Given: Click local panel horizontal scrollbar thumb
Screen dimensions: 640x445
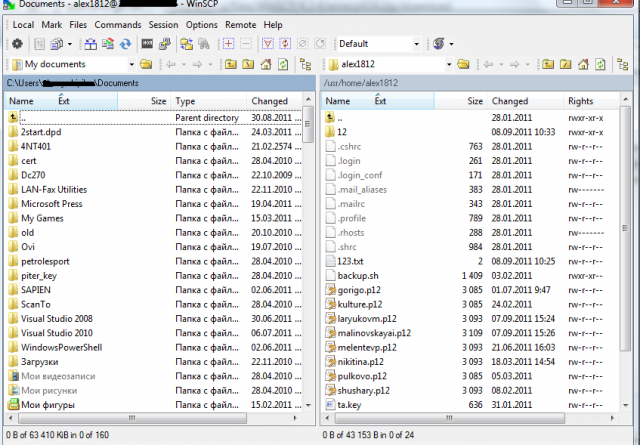Looking at the screenshot, I should (133, 418).
